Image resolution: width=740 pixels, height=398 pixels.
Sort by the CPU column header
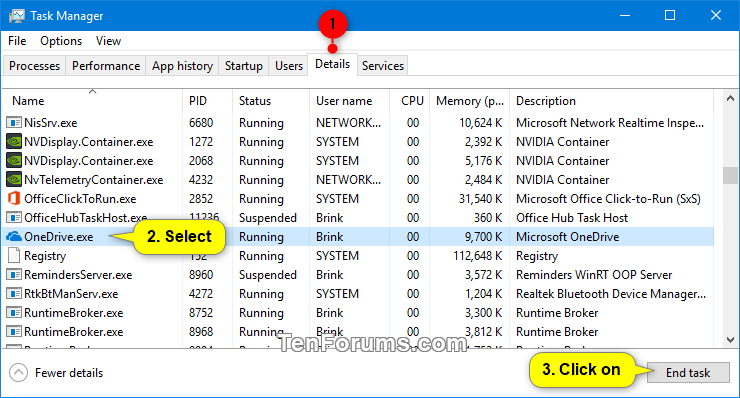tap(410, 101)
